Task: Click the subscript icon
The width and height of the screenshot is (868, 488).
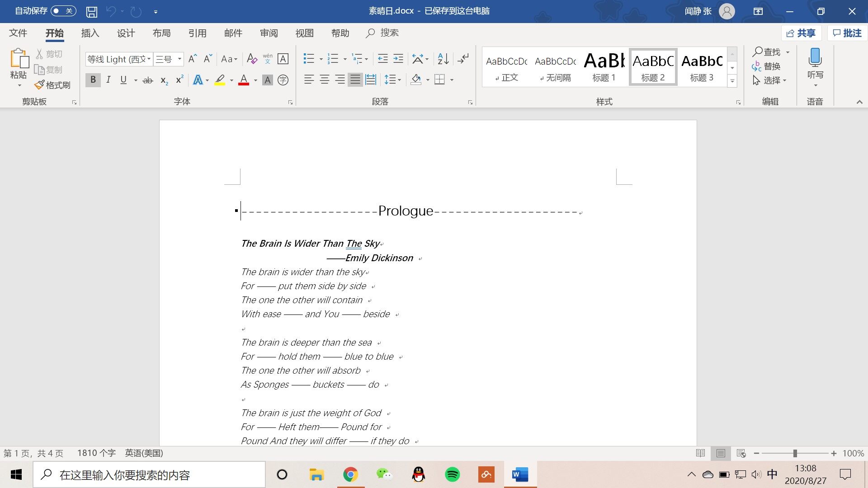Action: [164, 80]
